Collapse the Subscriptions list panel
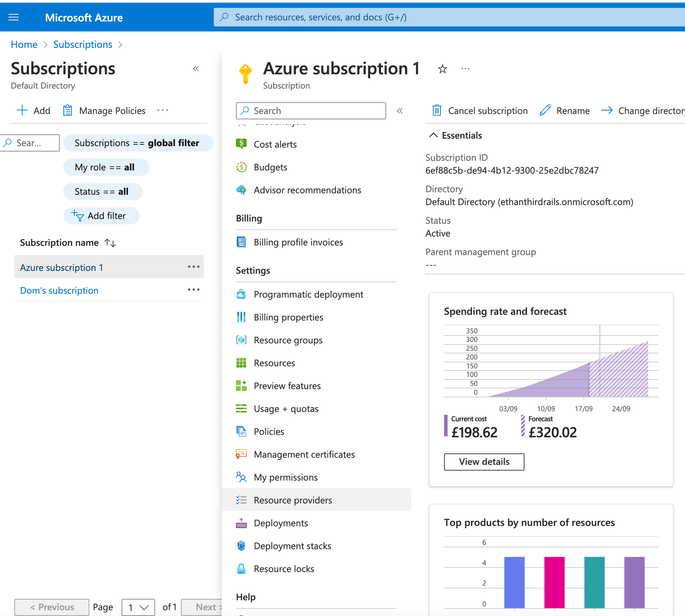685x616 pixels. [x=196, y=69]
